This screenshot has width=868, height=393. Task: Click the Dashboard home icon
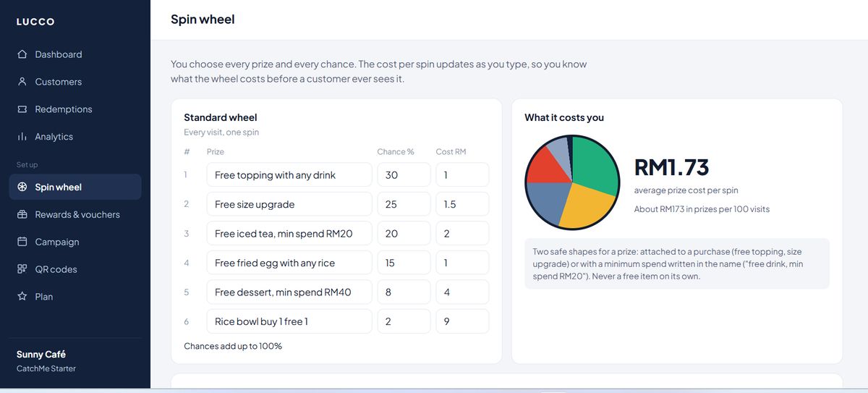pyautogui.click(x=22, y=54)
